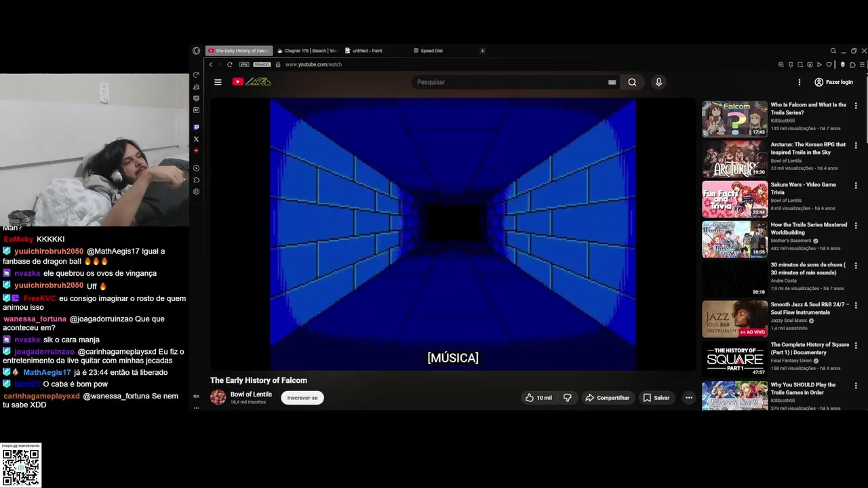Click chat username wanessa_fortuna
This screenshot has width=868, height=488.
pos(35,319)
